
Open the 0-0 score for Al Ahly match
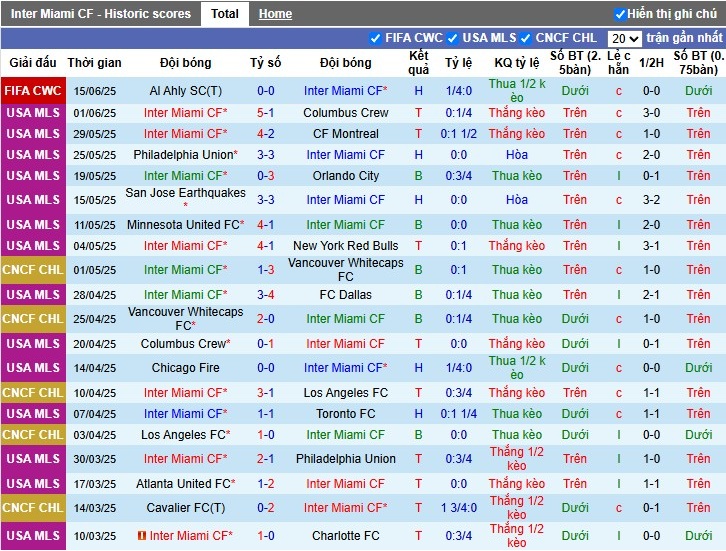(266, 91)
